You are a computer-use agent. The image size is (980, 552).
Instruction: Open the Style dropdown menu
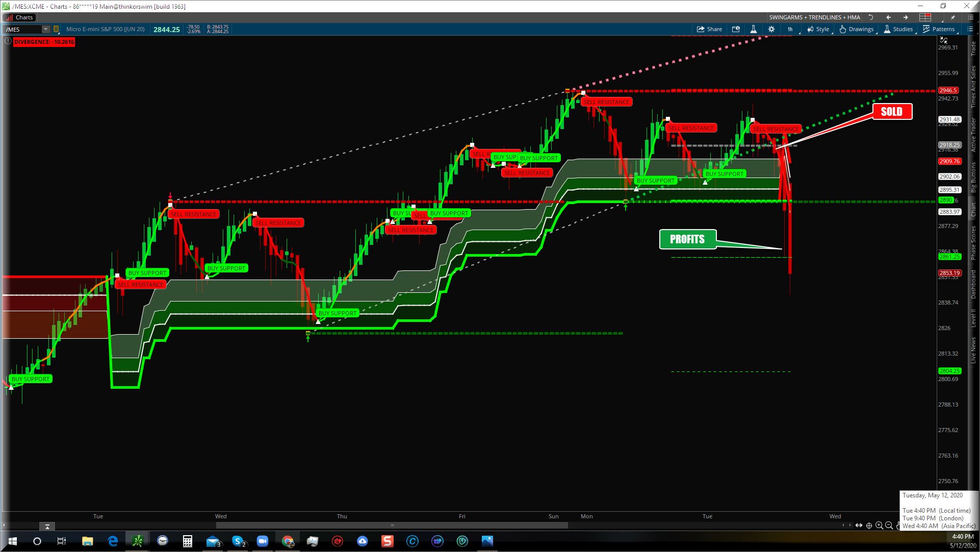818,29
